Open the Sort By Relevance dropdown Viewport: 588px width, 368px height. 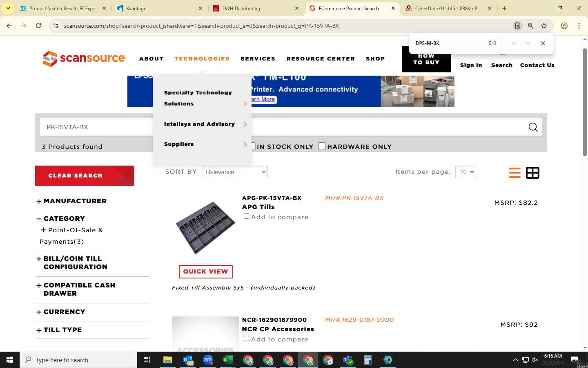235,172
